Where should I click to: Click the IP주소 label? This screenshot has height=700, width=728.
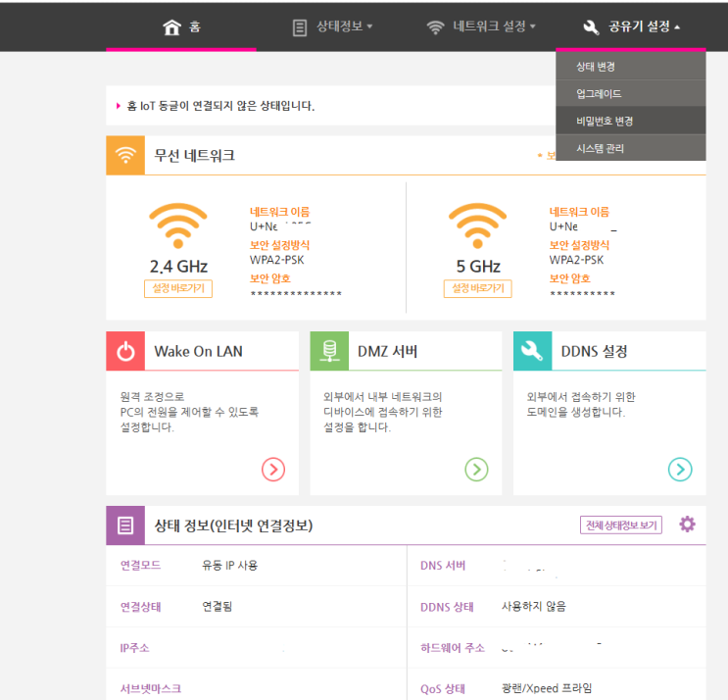134,648
